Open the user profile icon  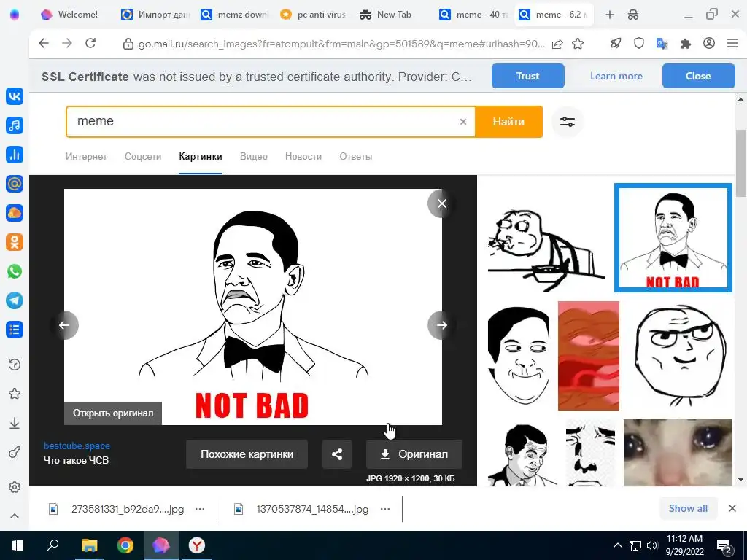(709, 43)
